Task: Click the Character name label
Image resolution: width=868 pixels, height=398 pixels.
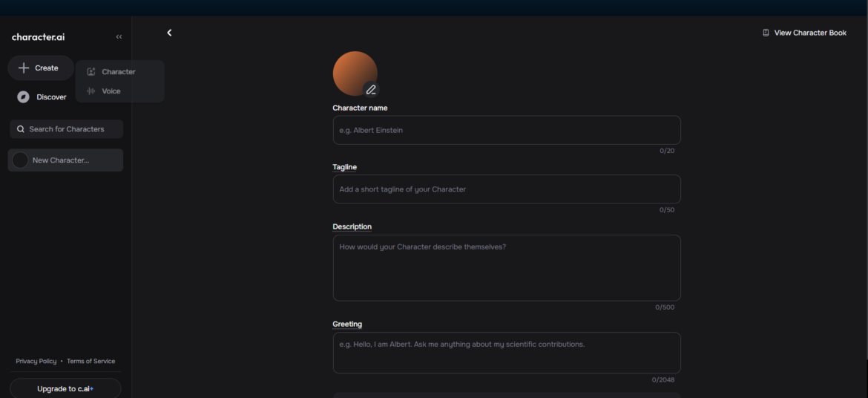Action: (x=360, y=108)
